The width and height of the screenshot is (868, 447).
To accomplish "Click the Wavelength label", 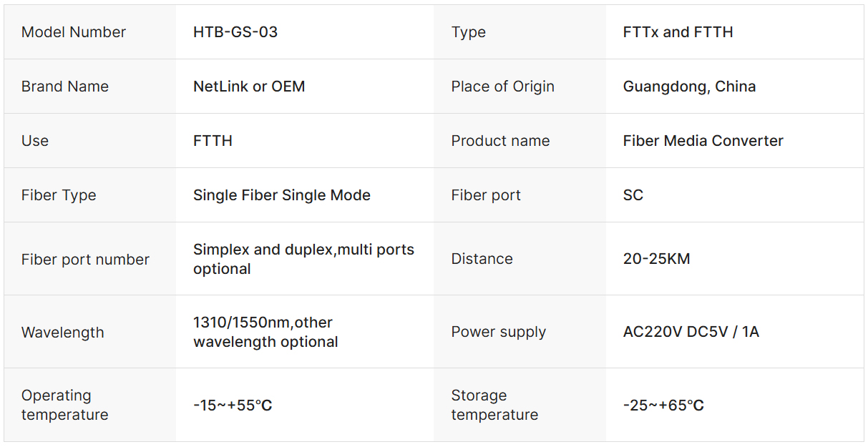I will [x=62, y=333].
